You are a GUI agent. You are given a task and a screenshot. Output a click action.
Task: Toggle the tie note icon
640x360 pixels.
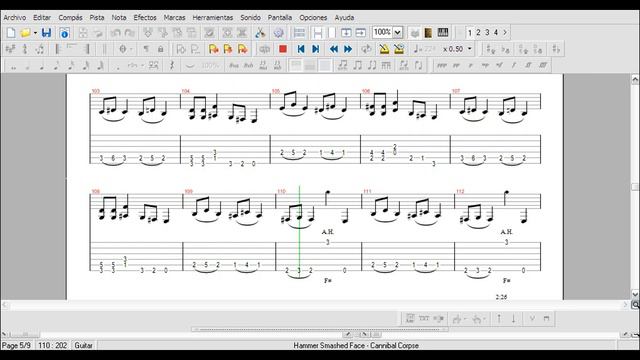click(x=190, y=65)
